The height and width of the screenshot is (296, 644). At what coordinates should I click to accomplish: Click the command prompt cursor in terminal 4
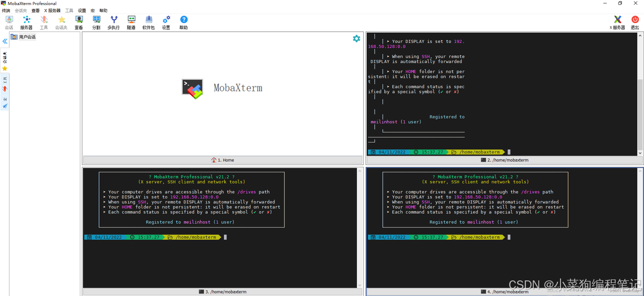click(509, 237)
